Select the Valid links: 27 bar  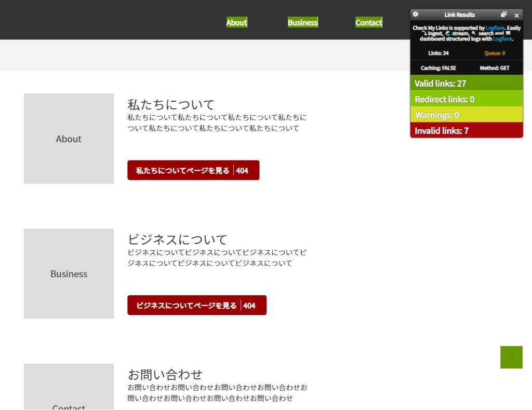467,83
